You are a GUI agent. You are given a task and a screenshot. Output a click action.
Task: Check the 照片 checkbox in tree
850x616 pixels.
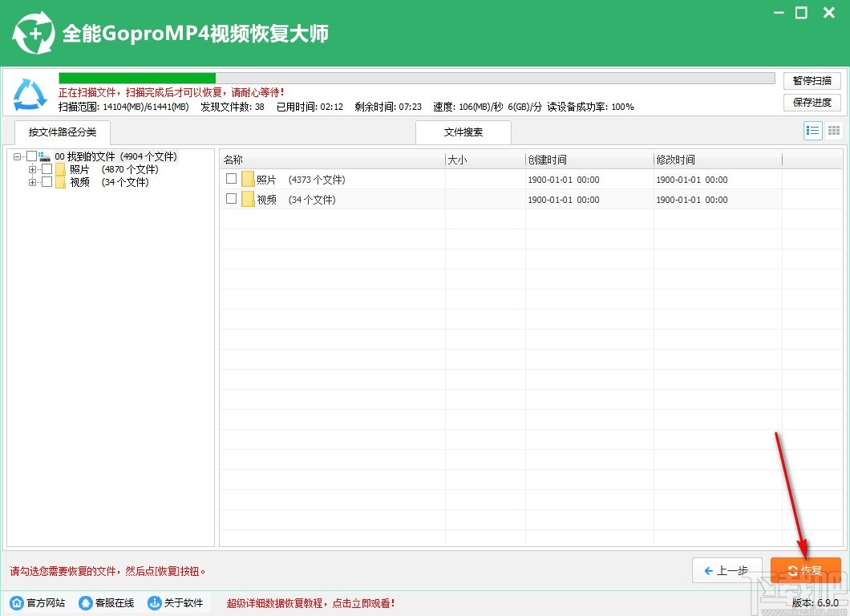[47, 168]
